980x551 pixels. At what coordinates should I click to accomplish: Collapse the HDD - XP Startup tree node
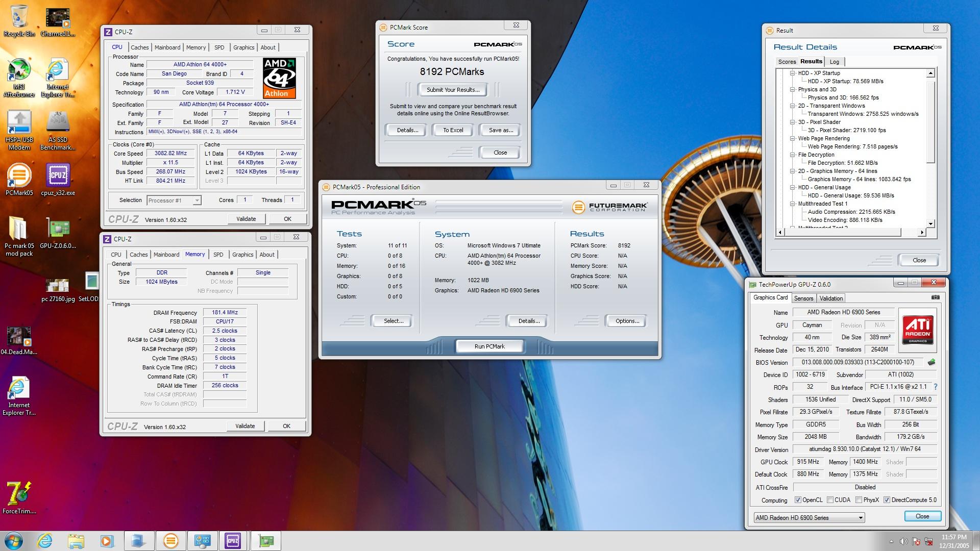click(793, 73)
